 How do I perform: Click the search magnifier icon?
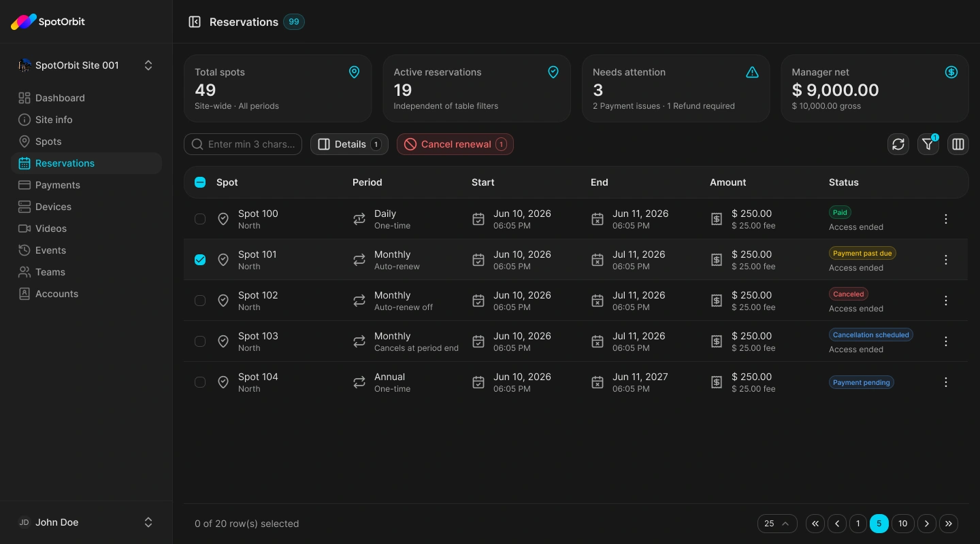pyautogui.click(x=197, y=144)
